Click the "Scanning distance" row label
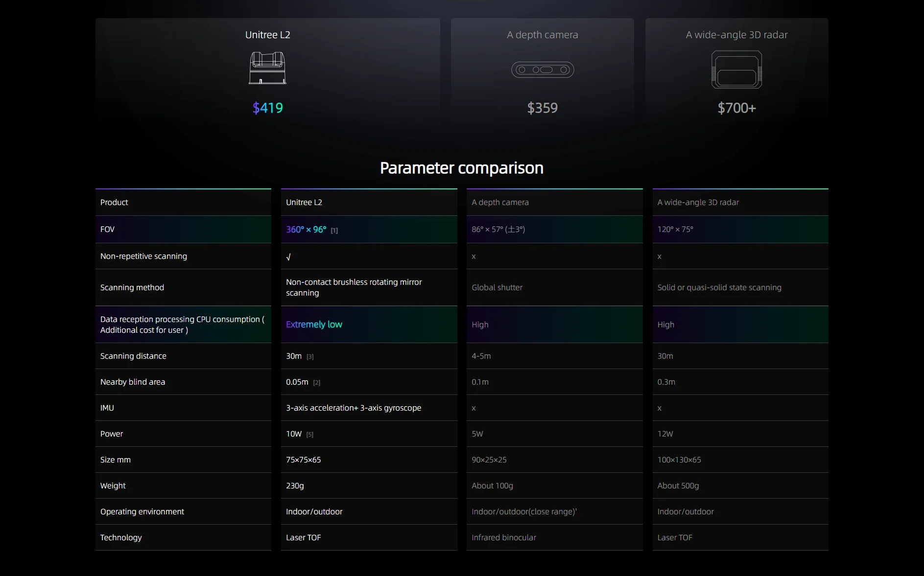 133,356
